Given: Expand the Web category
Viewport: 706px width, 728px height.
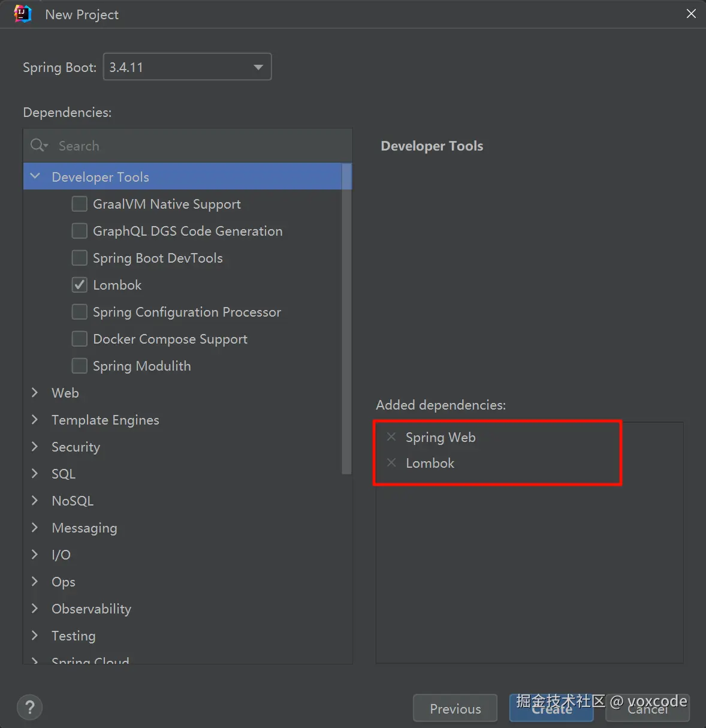Looking at the screenshot, I should pyautogui.click(x=35, y=392).
